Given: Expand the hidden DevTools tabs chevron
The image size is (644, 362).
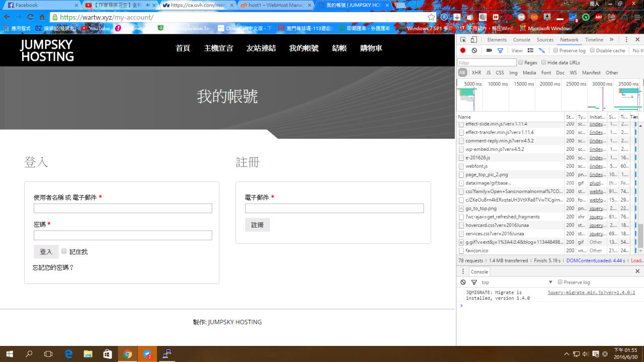Looking at the screenshot, I should (x=611, y=40).
